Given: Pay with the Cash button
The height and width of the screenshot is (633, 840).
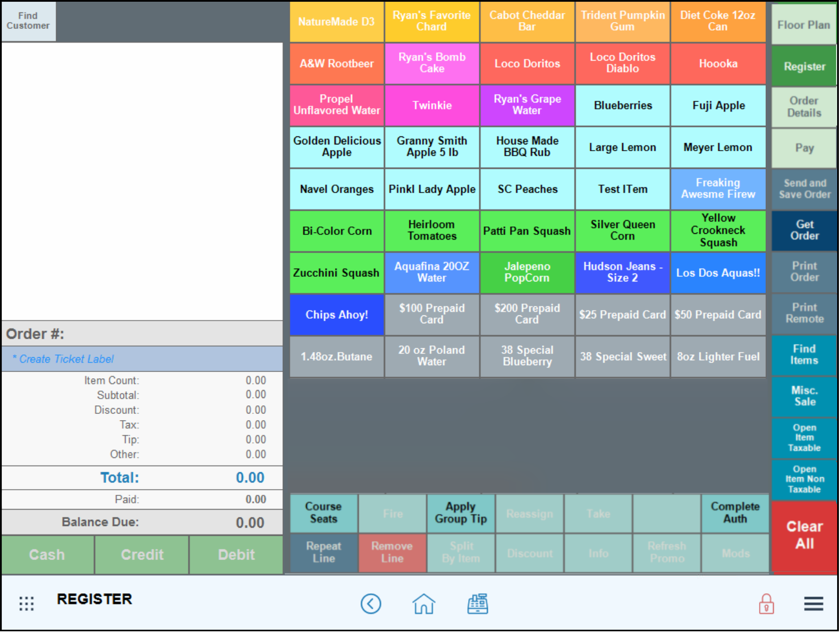Looking at the screenshot, I should 47,555.
